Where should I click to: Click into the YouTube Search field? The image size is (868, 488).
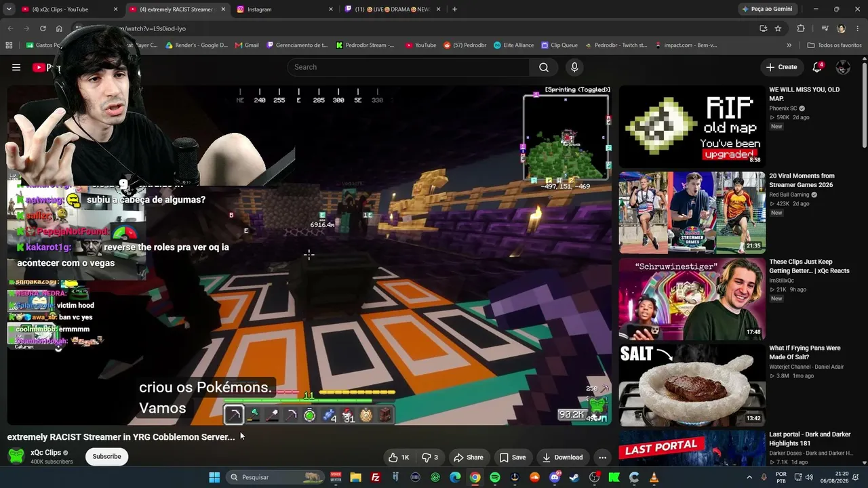click(x=408, y=67)
